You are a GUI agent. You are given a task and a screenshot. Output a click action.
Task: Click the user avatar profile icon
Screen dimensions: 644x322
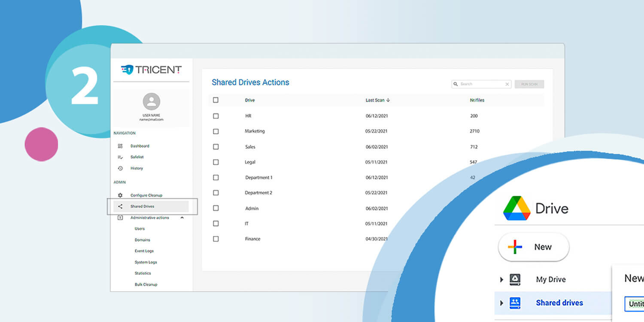(x=151, y=102)
